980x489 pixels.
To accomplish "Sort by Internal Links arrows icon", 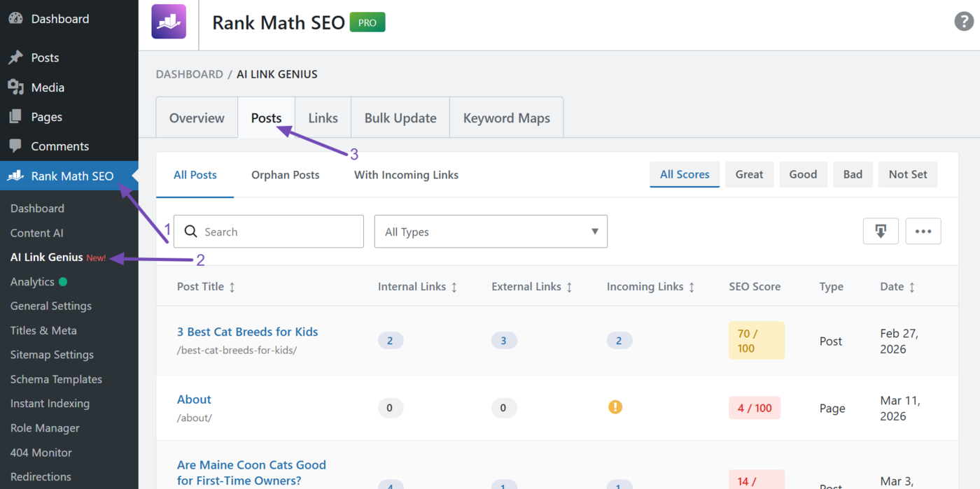I will pos(454,287).
